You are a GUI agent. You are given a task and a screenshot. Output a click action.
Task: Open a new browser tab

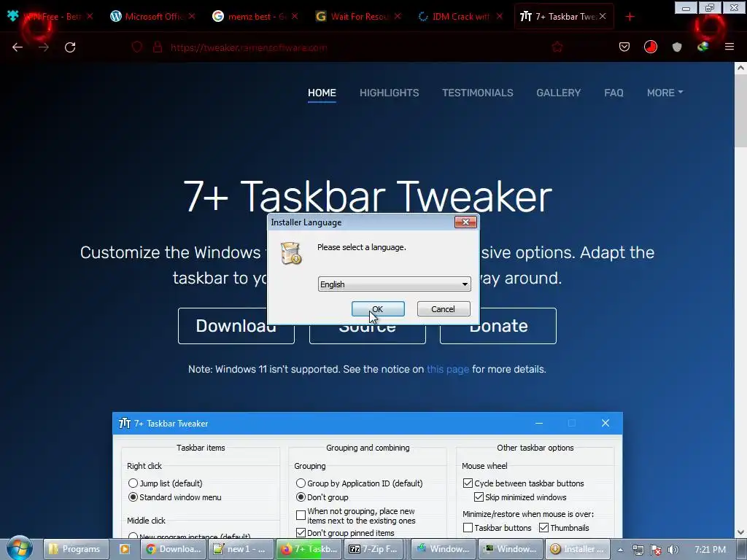630,17
